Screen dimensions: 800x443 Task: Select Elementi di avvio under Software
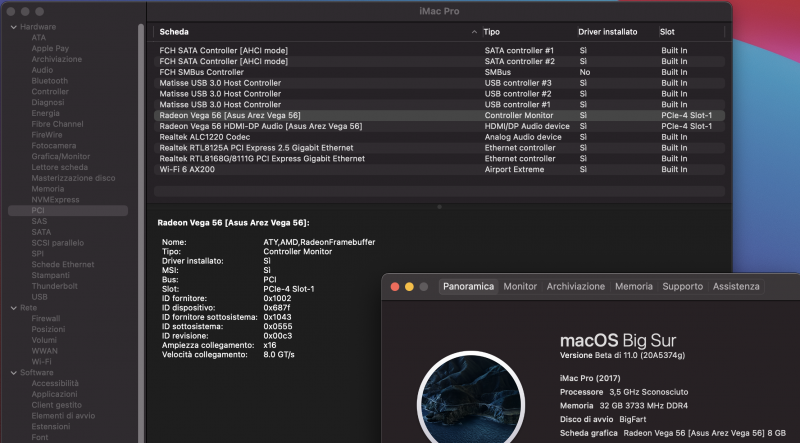(x=63, y=415)
